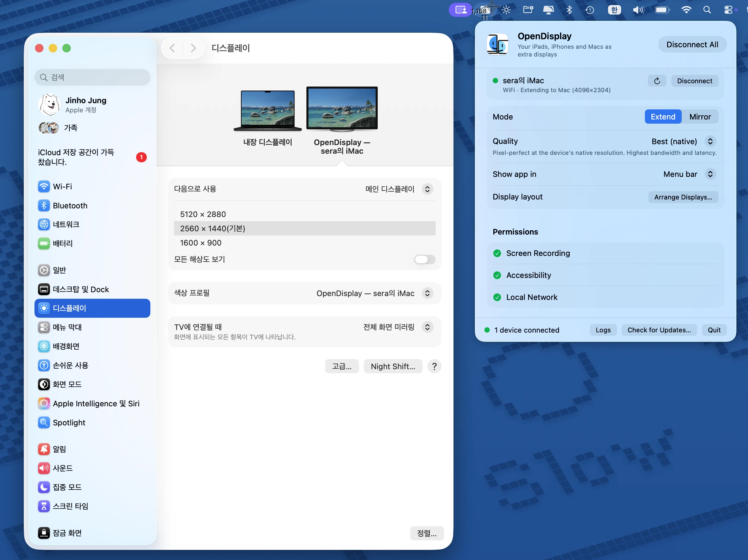Open 화면 모드 settings in sidebar
748x560 pixels.
pyautogui.click(x=92, y=384)
